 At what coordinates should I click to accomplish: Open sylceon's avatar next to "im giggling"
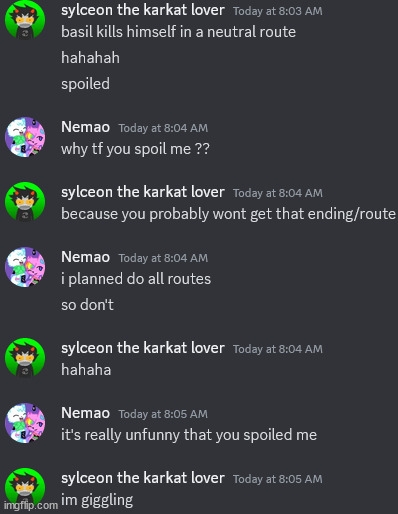point(25,488)
